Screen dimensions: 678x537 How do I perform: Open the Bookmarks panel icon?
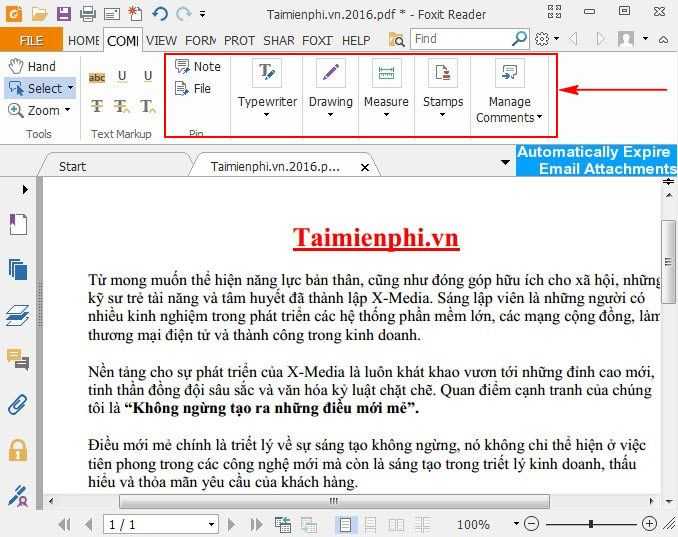point(18,224)
